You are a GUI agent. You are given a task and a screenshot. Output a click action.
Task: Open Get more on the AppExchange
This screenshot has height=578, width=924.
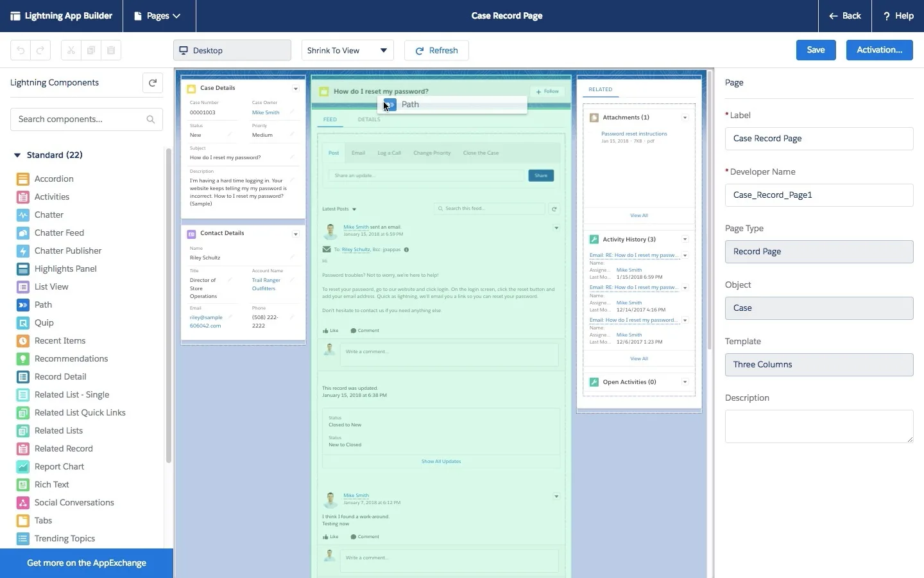pos(87,563)
